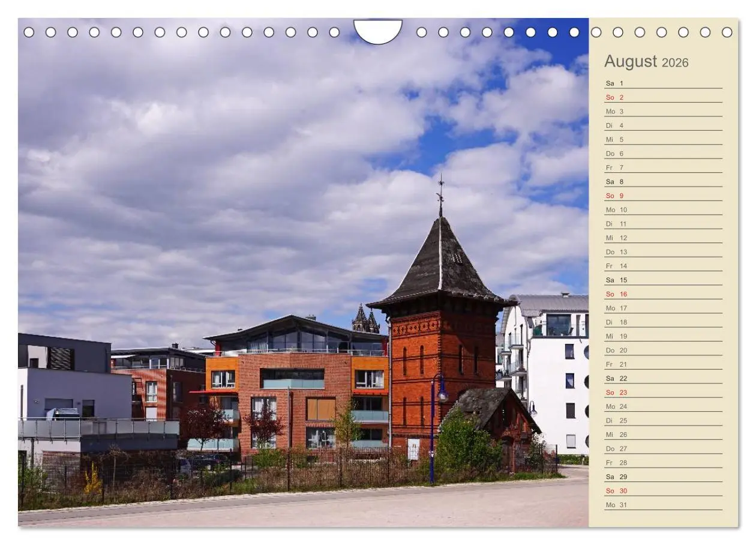Select the red So 9 date
Image resolution: width=756 pixels, height=545 pixels.
point(616,195)
